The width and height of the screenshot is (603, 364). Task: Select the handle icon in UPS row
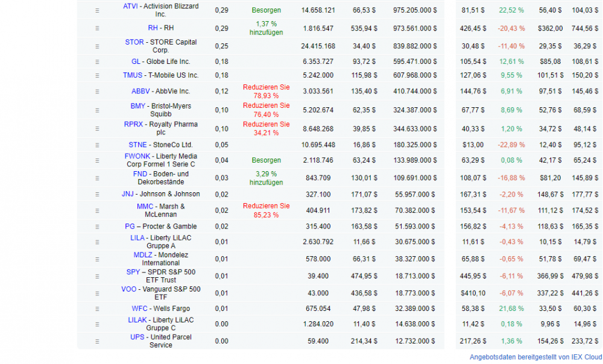[x=97, y=341]
